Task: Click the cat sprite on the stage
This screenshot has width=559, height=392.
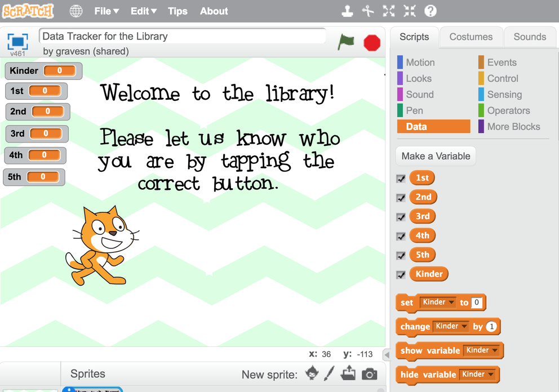Action: click(101, 246)
